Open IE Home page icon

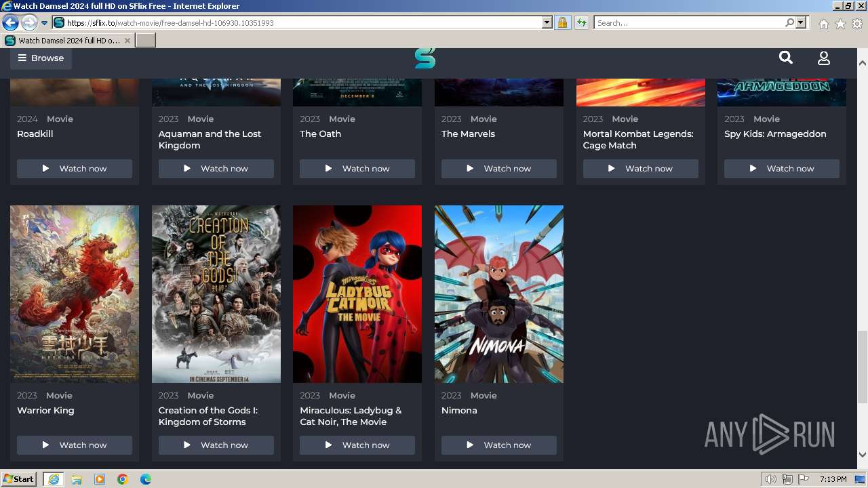pyautogui.click(x=823, y=24)
